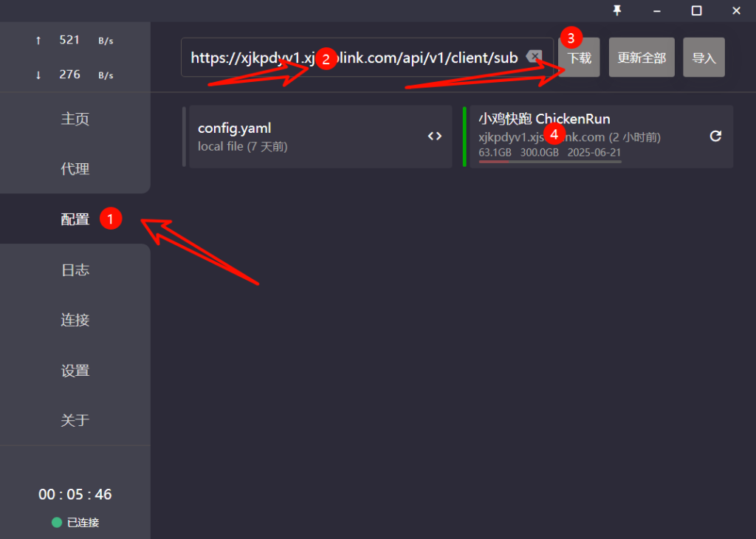Viewport: 756px width, 539px height.
Task: Click the 更新全部 update all button
Action: pos(642,58)
